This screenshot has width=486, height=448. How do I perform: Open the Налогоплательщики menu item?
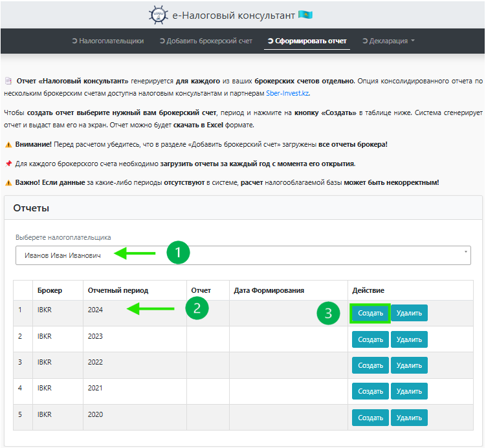[108, 41]
